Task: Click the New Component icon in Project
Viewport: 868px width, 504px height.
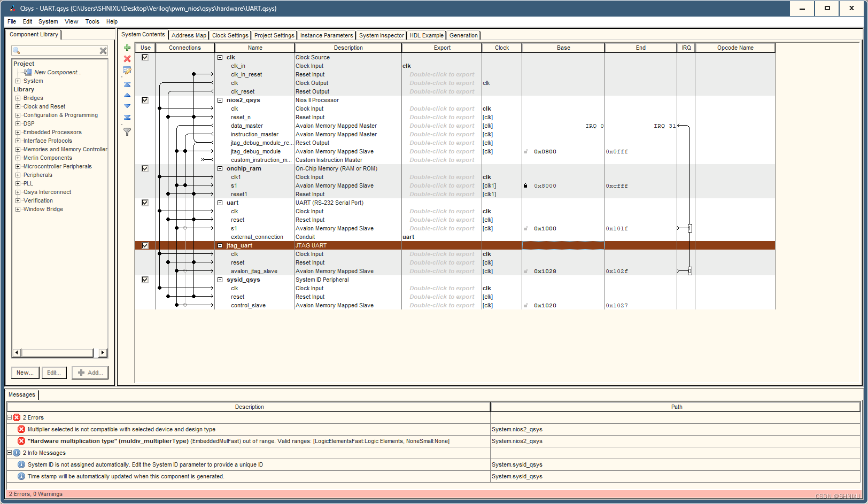Action: pos(28,72)
